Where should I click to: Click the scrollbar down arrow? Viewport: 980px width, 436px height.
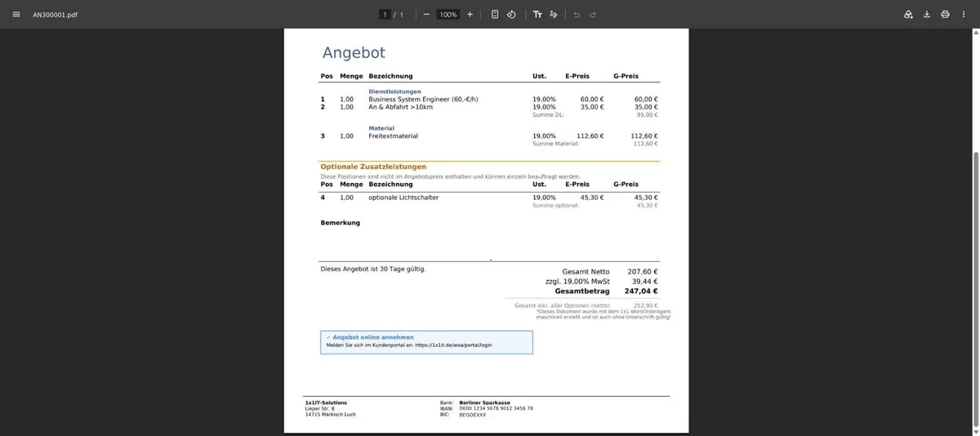pos(976,432)
